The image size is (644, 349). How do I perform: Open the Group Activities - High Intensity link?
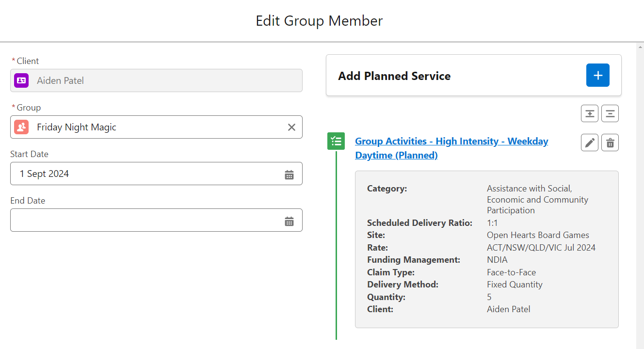point(451,141)
